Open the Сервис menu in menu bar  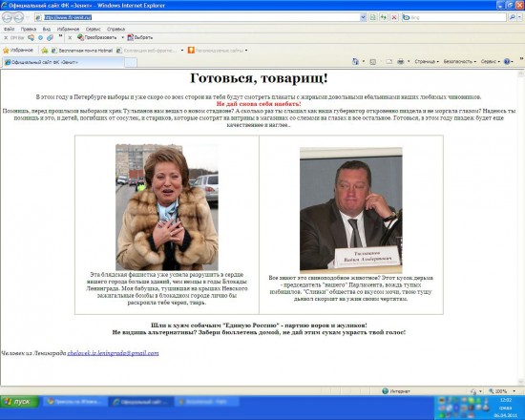94,30
